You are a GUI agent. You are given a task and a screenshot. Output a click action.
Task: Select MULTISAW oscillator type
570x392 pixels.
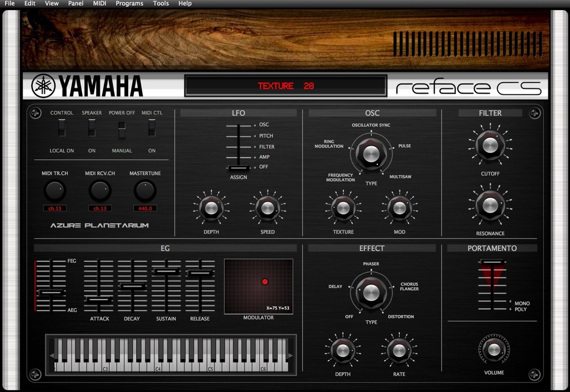click(x=400, y=177)
